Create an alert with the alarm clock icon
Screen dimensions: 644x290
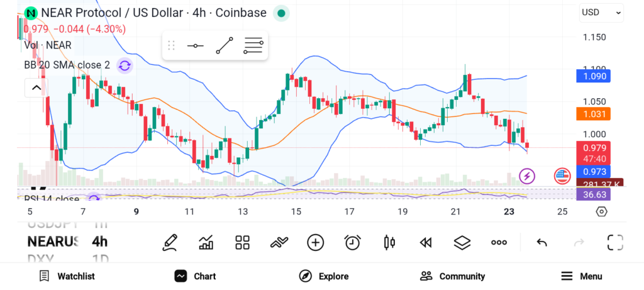pos(352,242)
